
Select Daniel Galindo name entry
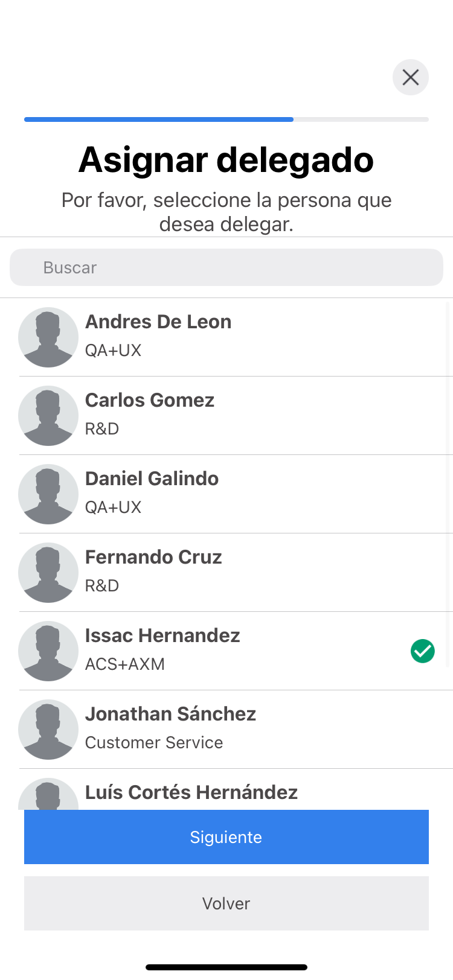click(x=152, y=479)
